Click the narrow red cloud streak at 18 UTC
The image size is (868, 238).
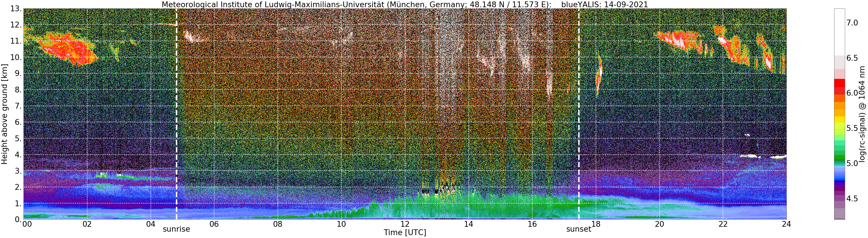(599, 76)
